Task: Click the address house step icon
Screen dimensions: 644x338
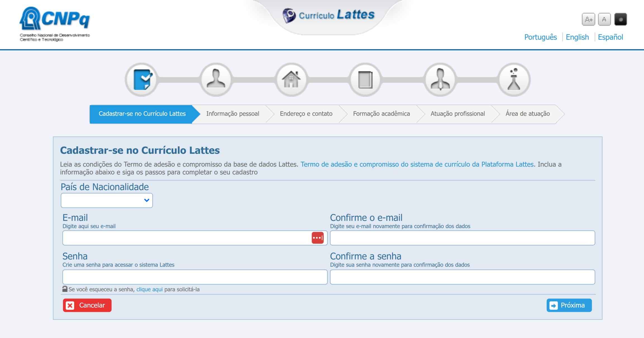Action: tap(291, 80)
